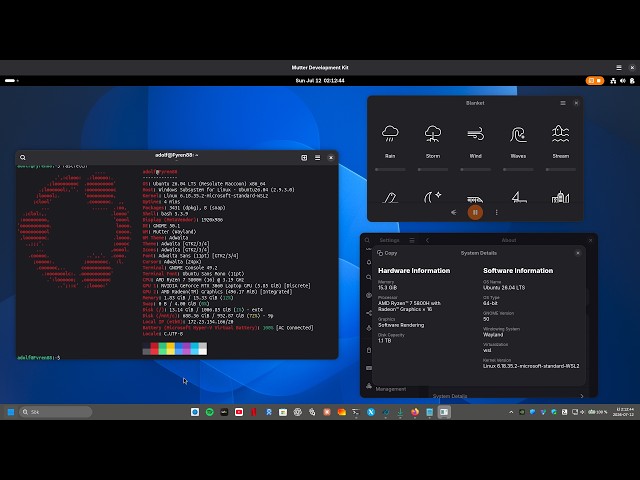Screen dimensions: 640x480
Task: Open the GNOME volume status icon
Action: pyautogui.click(x=622, y=81)
